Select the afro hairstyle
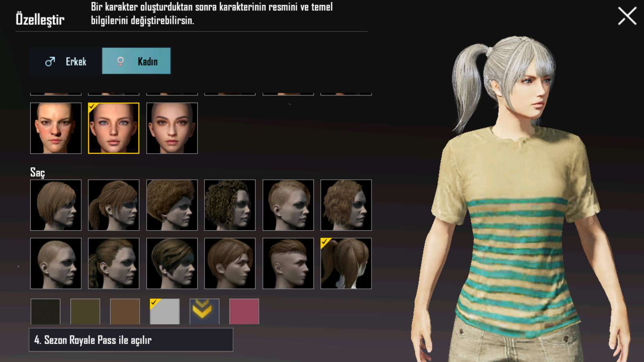Viewport: 644px width, 362px height. click(x=172, y=205)
